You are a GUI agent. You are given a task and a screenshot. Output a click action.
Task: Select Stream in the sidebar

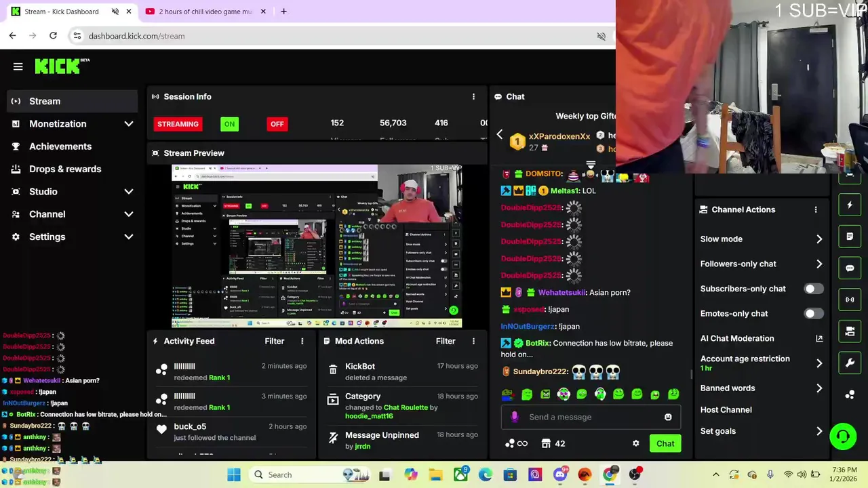(x=72, y=101)
